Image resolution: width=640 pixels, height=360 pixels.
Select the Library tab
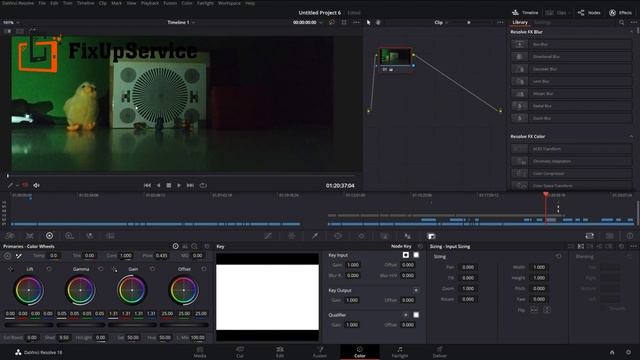tap(520, 22)
